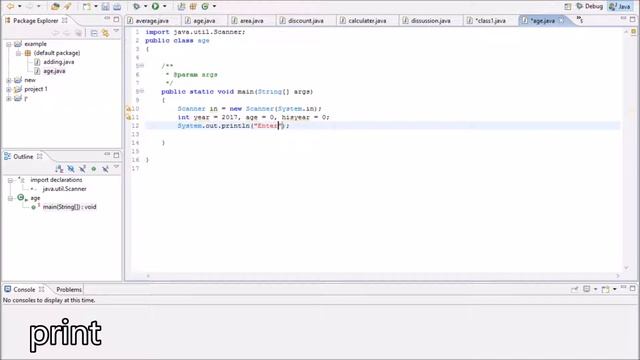The width and height of the screenshot is (640, 360).
Task: Open the calculater.java editor tab
Action: 367,20
